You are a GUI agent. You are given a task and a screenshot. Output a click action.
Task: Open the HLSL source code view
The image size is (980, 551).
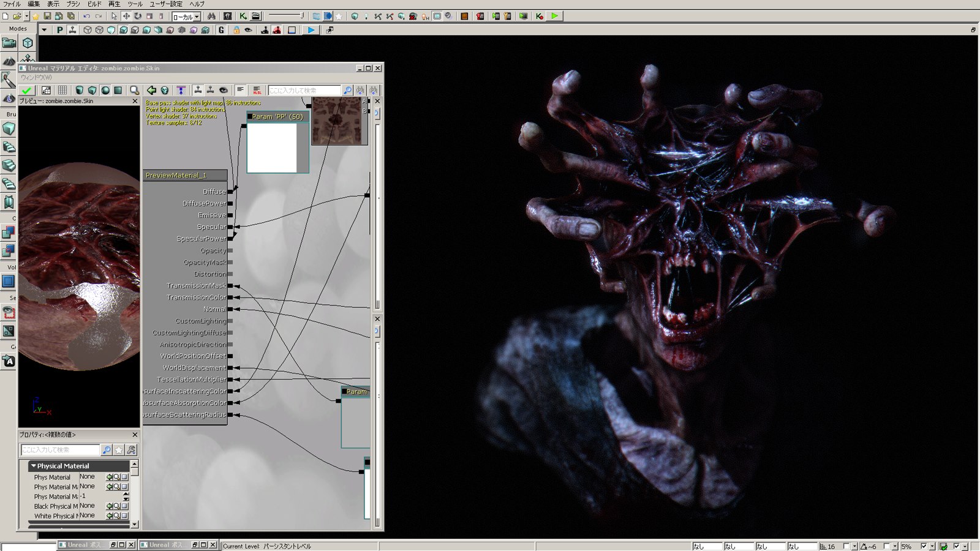257,90
